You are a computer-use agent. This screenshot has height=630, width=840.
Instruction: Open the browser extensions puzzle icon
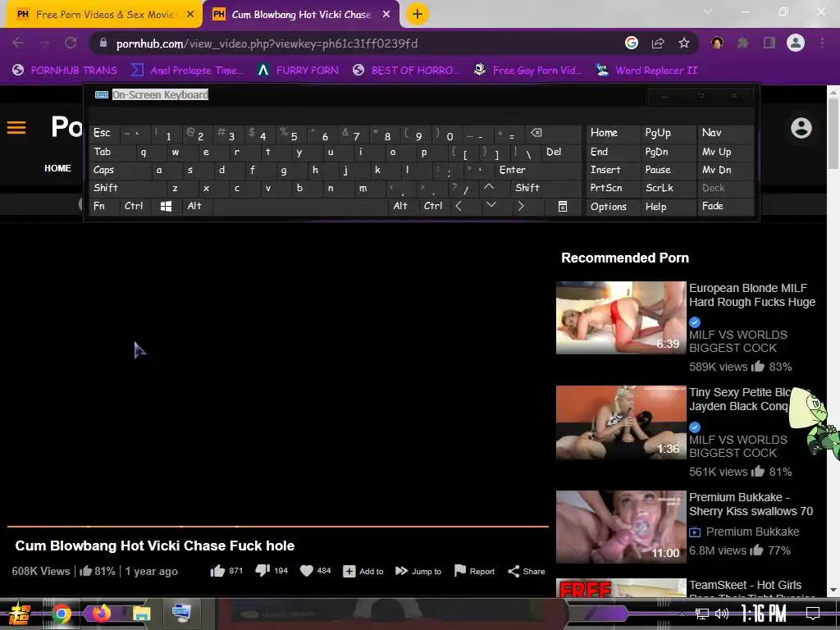click(x=743, y=43)
